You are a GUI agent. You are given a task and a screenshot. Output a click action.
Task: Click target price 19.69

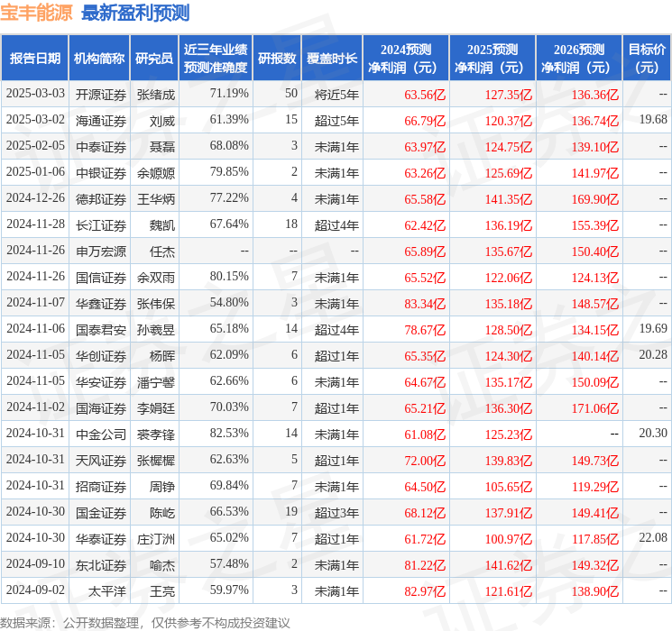653,328
